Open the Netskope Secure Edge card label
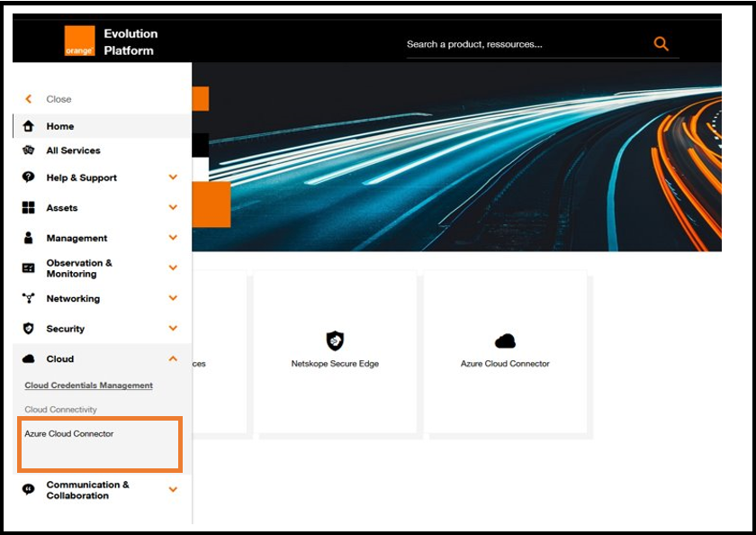 [335, 364]
